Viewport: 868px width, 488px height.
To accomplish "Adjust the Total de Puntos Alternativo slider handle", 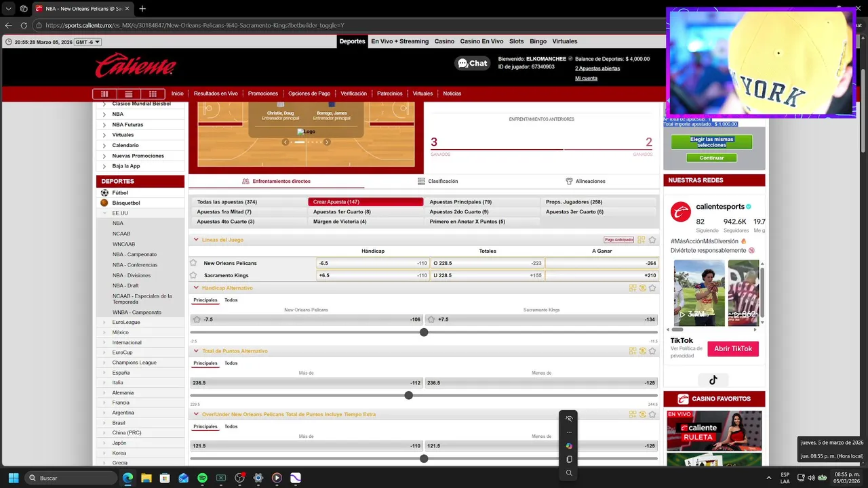I will [409, 395].
